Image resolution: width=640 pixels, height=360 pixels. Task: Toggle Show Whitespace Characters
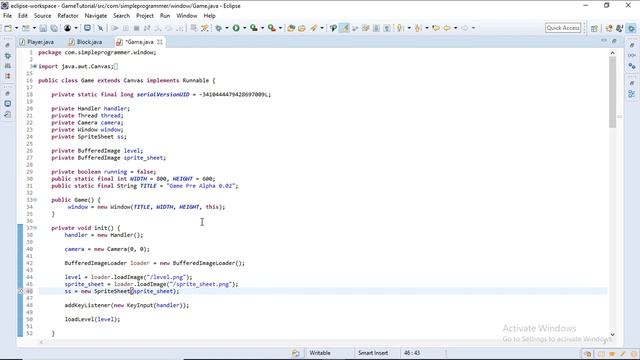pyautogui.click(x=387, y=28)
